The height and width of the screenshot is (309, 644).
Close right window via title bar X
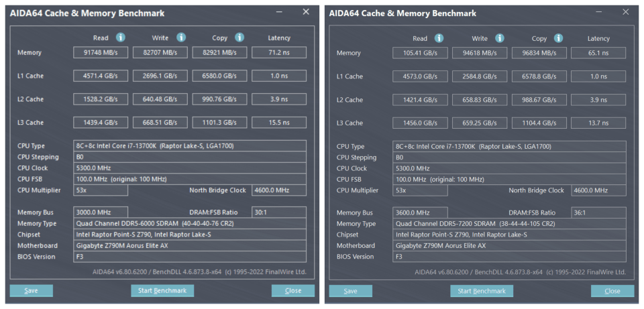pos(625,12)
